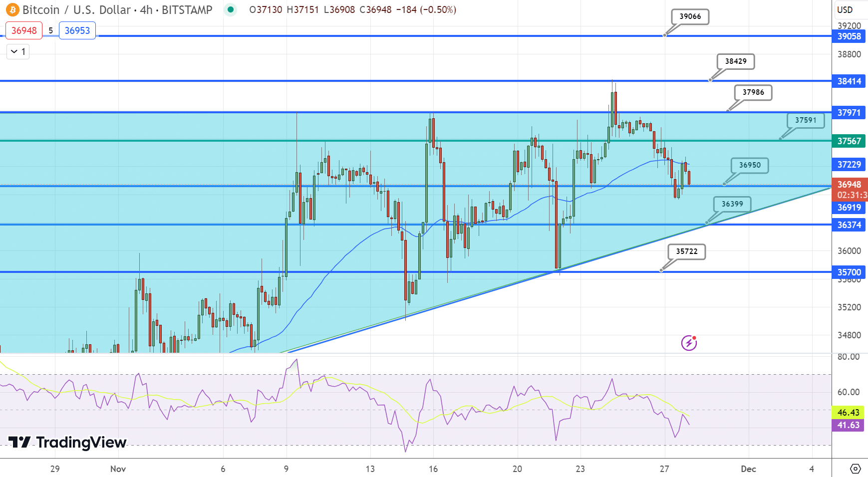Click the 38414 price axis label
Viewport: 868px width, 477px height.
[849, 81]
